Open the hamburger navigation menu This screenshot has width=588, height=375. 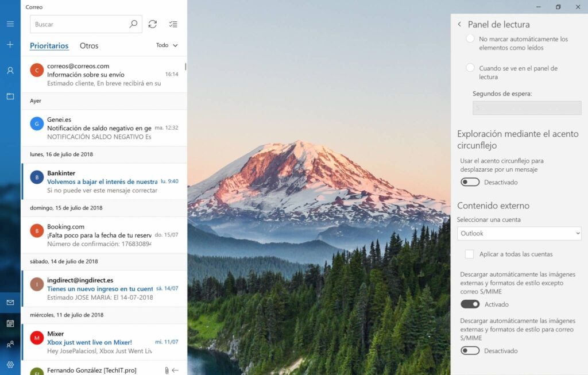click(x=10, y=24)
